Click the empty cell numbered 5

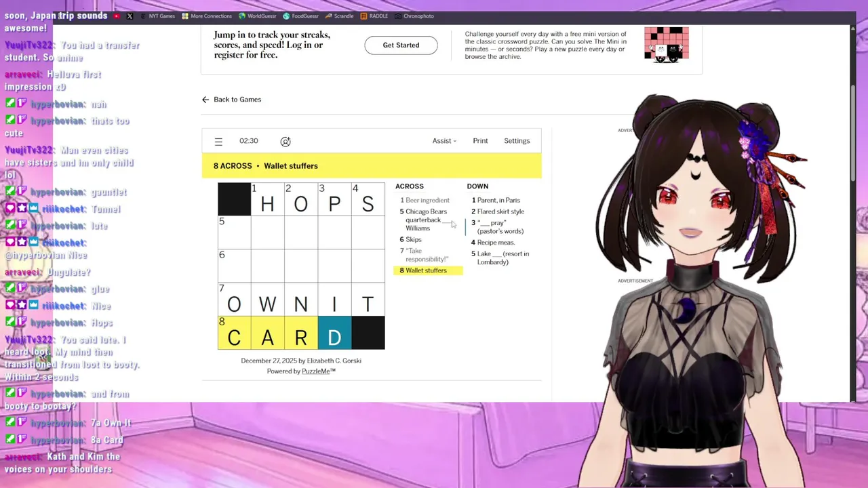(234, 232)
